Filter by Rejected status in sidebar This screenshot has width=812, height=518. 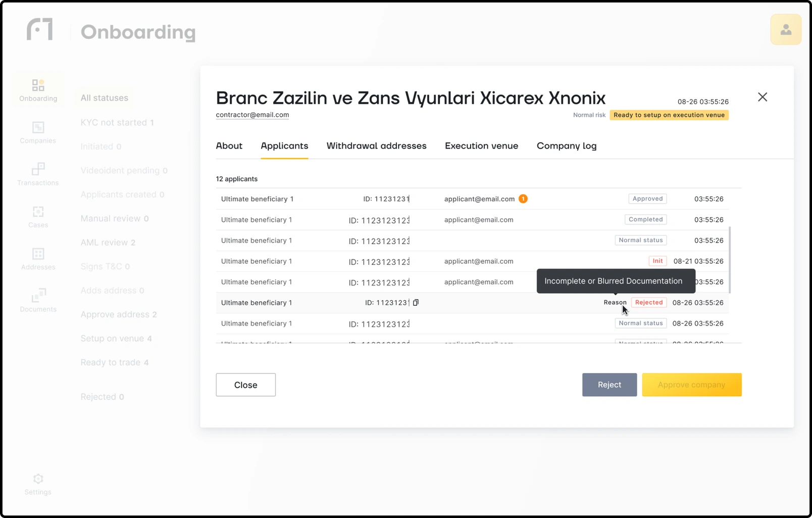(102, 397)
